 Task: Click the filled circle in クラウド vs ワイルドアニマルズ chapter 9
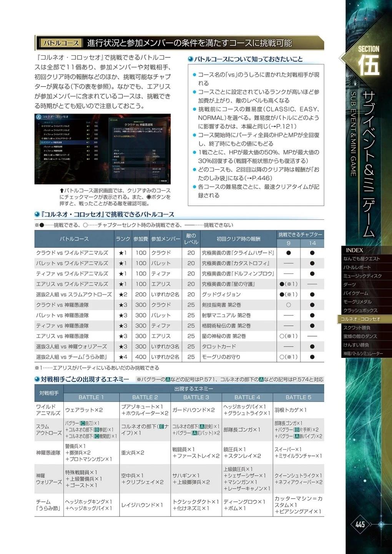(x=288, y=253)
